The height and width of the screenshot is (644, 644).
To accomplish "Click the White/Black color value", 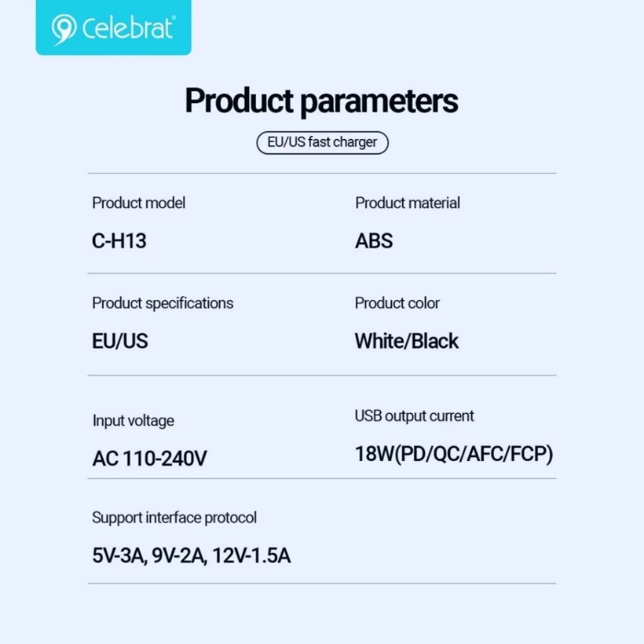I will [x=406, y=341].
